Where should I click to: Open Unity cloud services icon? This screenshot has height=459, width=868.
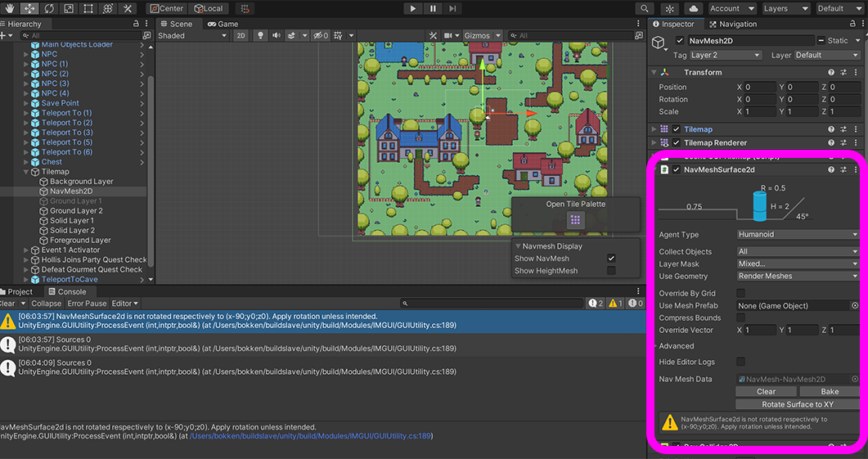click(x=694, y=8)
